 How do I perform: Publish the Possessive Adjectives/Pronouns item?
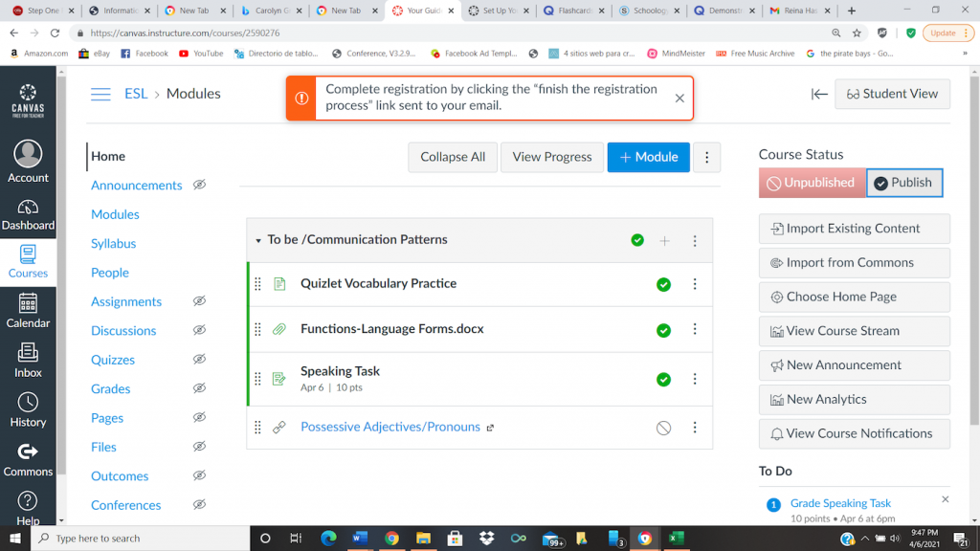pos(663,427)
